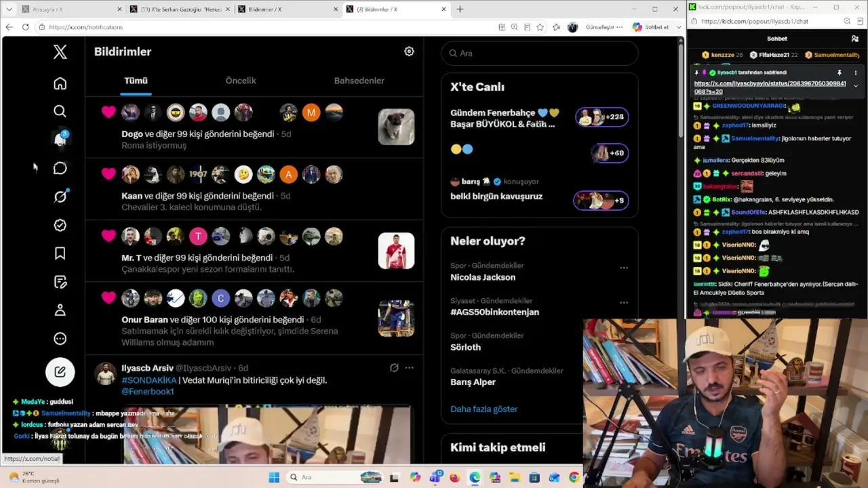This screenshot has height=488, width=868.
Task: Unpin the pinned message in Kick chat
Action: [839, 73]
